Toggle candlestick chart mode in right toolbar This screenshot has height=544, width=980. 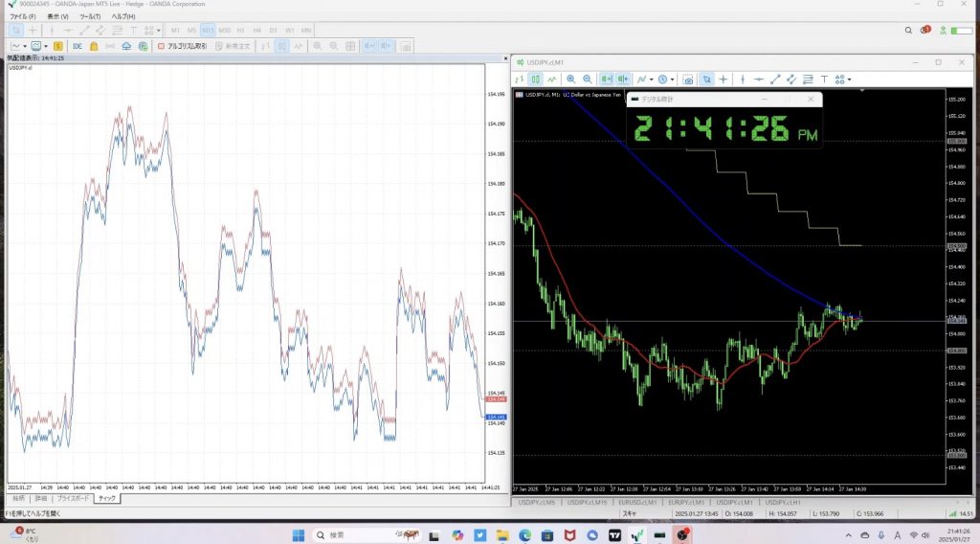click(536, 79)
